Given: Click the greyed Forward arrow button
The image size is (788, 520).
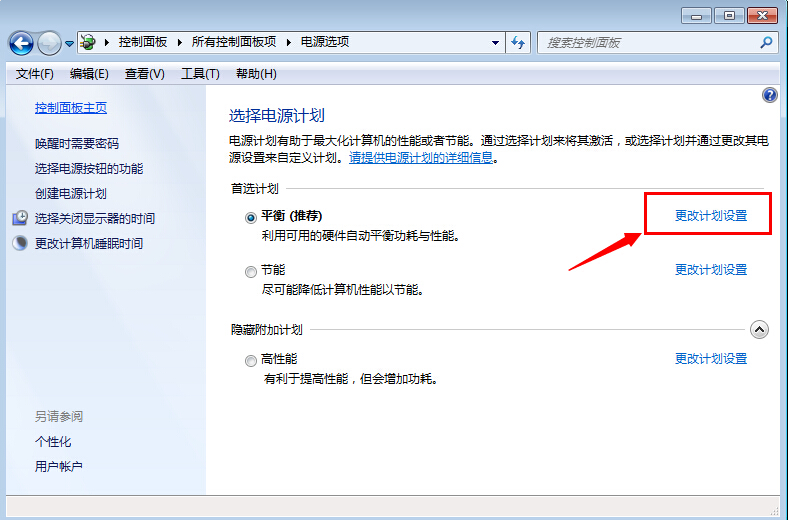Looking at the screenshot, I should (49, 44).
